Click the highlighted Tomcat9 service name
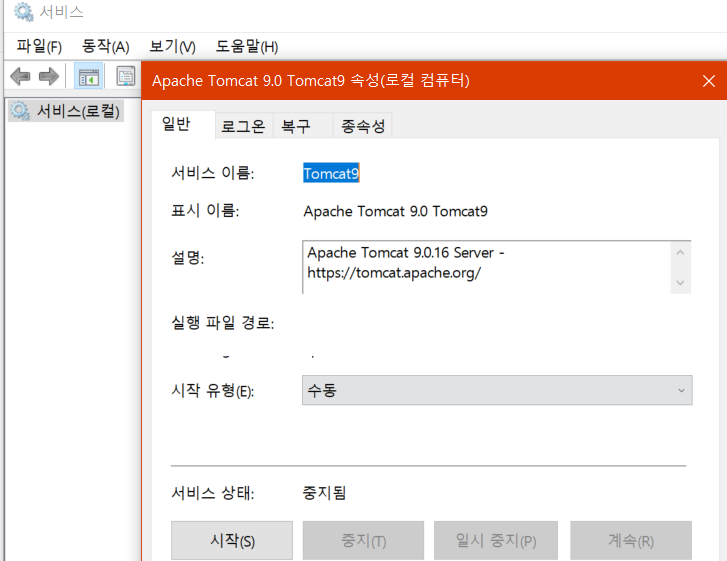 [331, 173]
